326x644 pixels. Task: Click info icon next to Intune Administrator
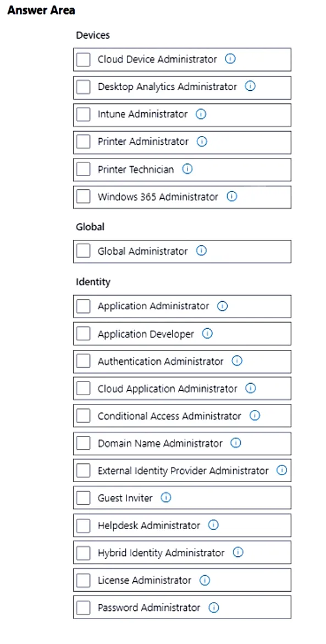(201, 114)
